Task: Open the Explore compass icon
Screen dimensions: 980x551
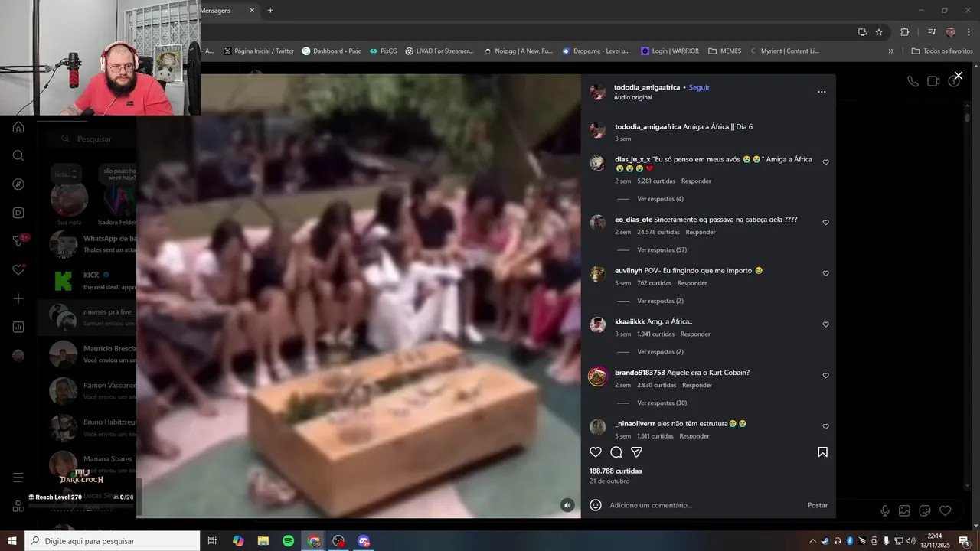Action: point(18,184)
